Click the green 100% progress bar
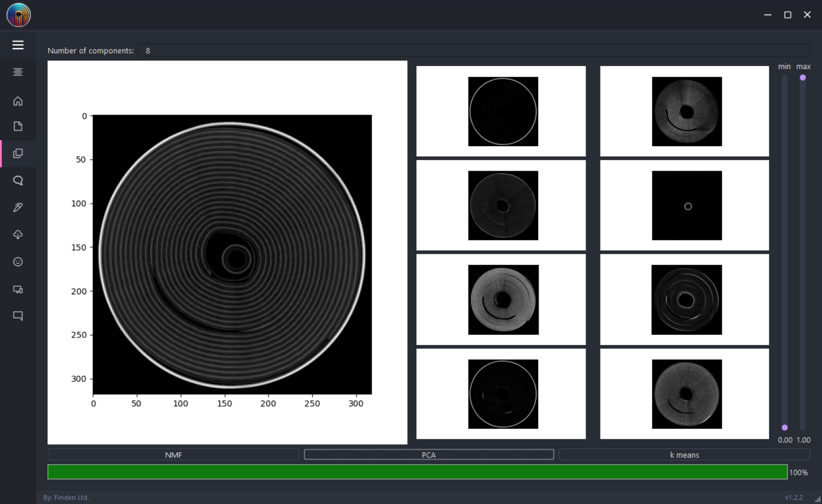The width and height of the screenshot is (822, 504). [x=417, y=472]
